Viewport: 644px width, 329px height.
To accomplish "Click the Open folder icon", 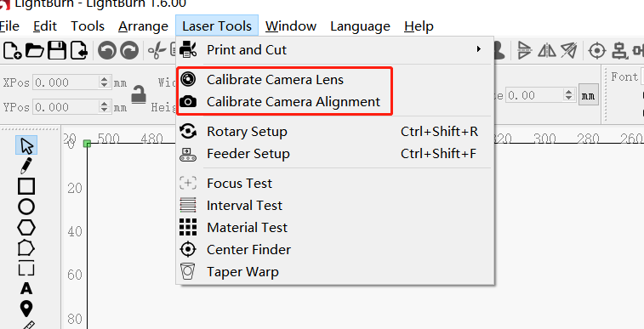I will 35,51.
